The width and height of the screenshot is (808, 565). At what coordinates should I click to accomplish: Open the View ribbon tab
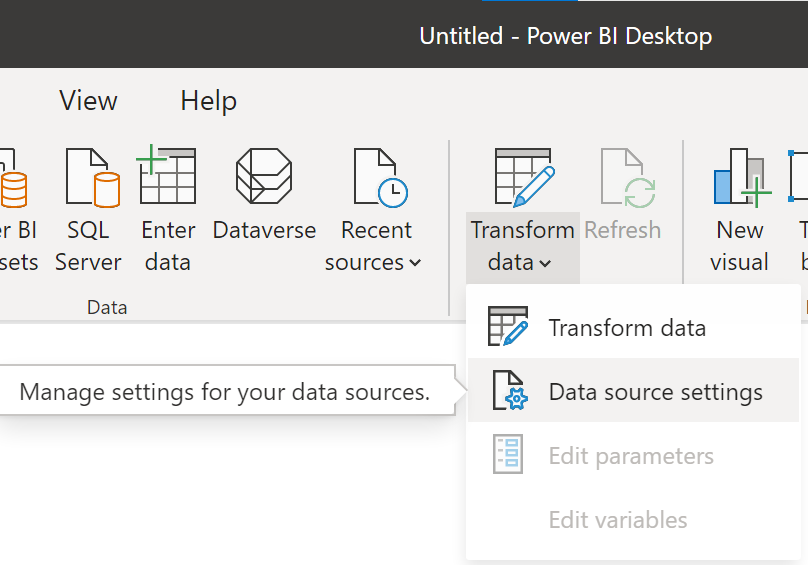point(88,100)
